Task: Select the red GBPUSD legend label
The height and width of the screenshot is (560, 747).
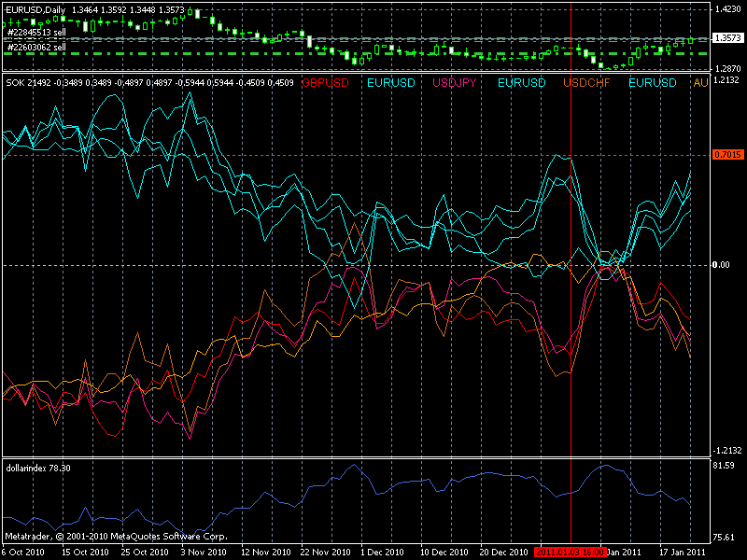Action: point(327,83)
